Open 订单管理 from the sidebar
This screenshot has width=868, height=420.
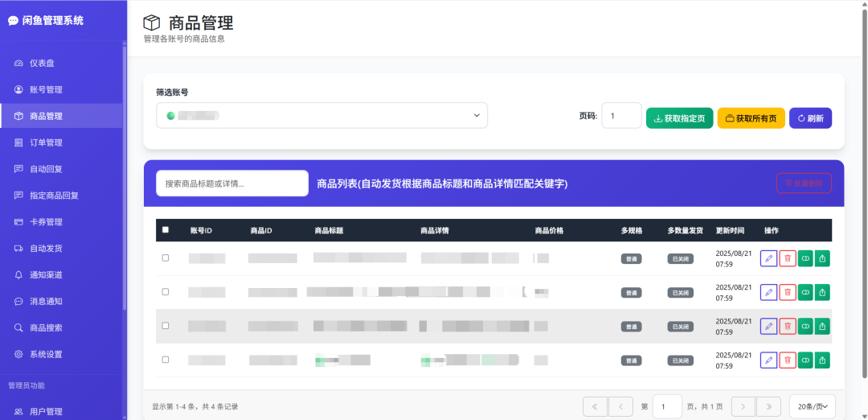61,142
